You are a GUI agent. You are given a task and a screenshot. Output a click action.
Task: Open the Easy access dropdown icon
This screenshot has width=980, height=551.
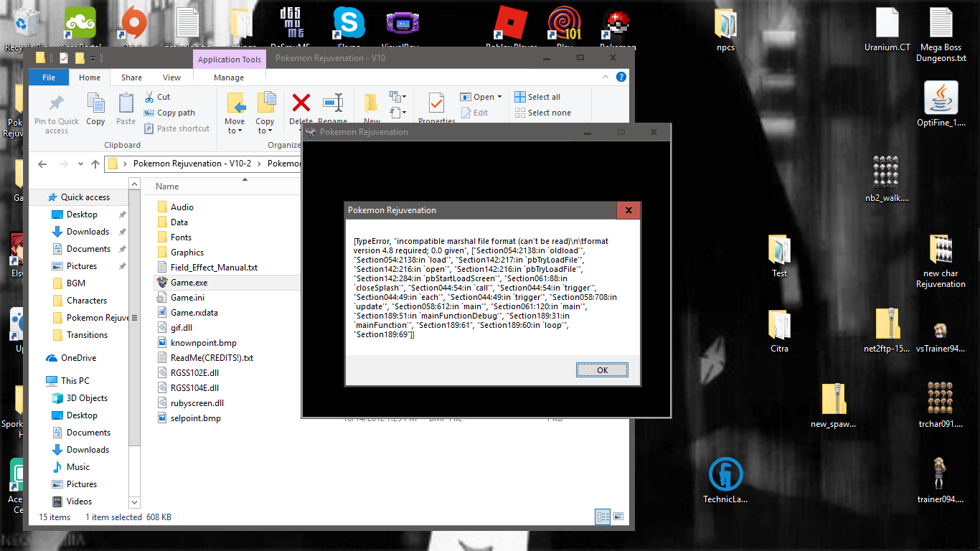[398, 112]
